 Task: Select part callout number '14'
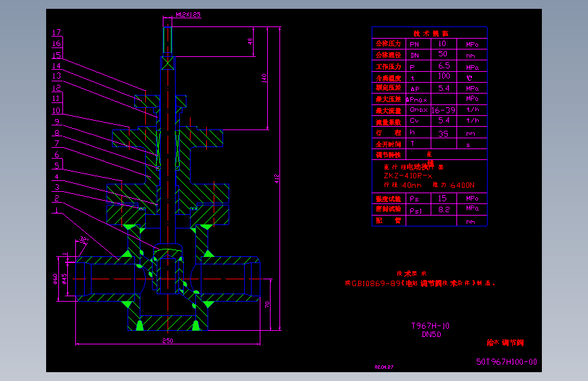click(56, 66)
